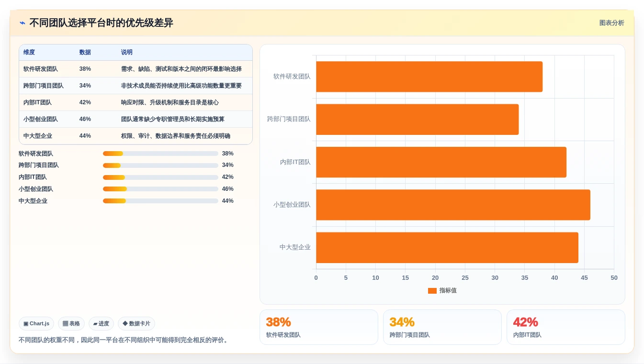The height and width of the screenshot is (364, 644).
Task: Click the 软件研发团队 chart bar
Action: (429, 77)
